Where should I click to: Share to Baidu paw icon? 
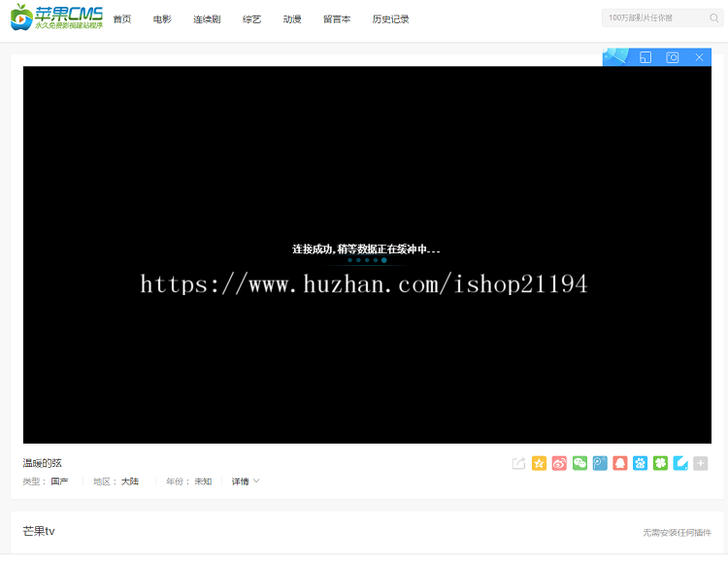point(640,463)
